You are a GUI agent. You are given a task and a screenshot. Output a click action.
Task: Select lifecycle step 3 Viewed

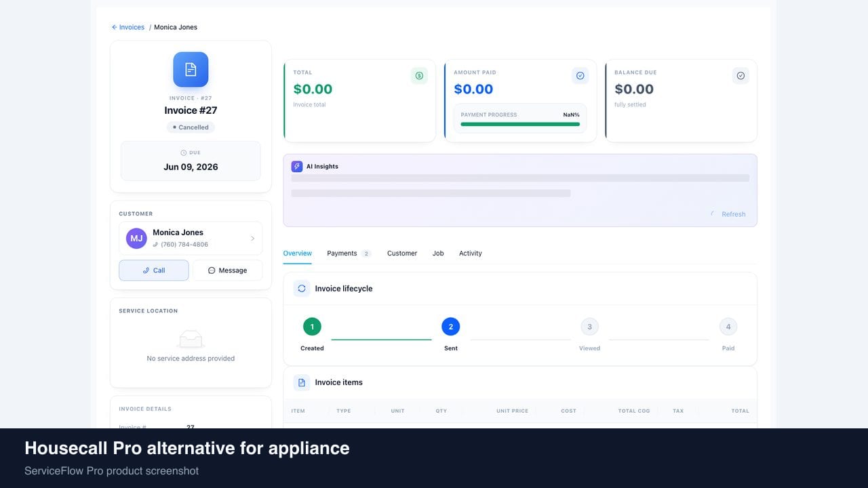point(589,327)
